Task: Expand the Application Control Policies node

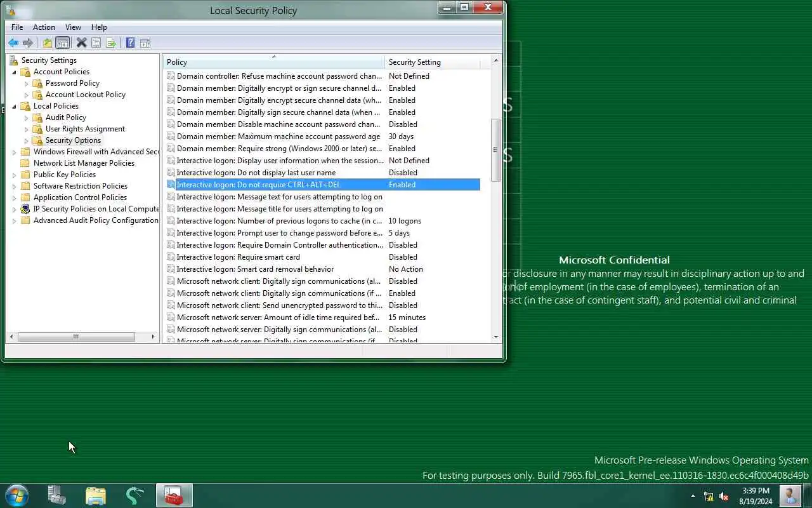Action: 14,197
